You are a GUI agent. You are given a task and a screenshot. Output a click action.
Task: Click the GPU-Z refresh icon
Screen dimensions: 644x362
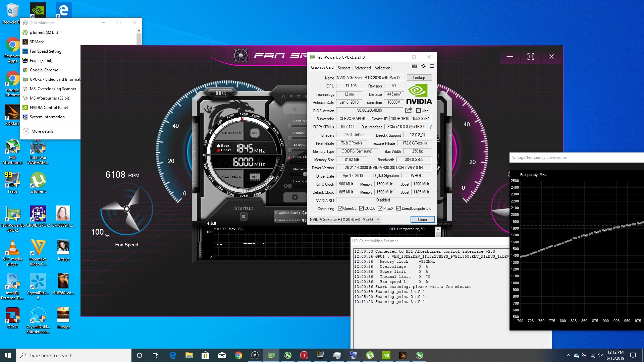point(423,66)
